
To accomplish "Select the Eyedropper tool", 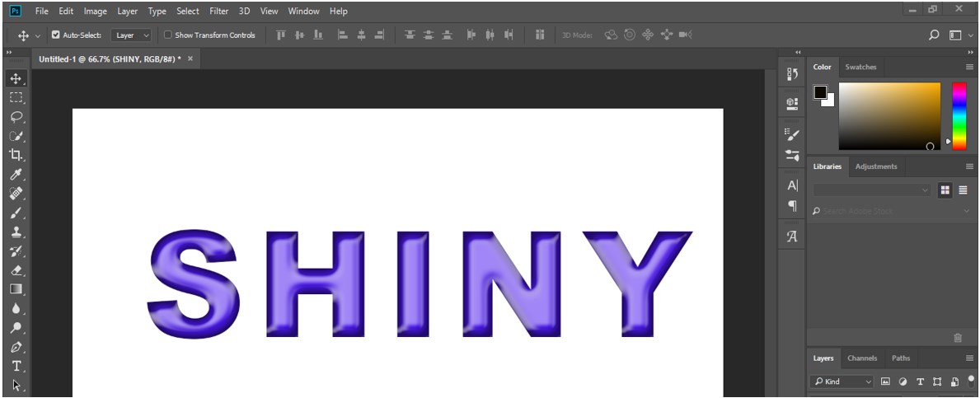I will tap(16, 175).
